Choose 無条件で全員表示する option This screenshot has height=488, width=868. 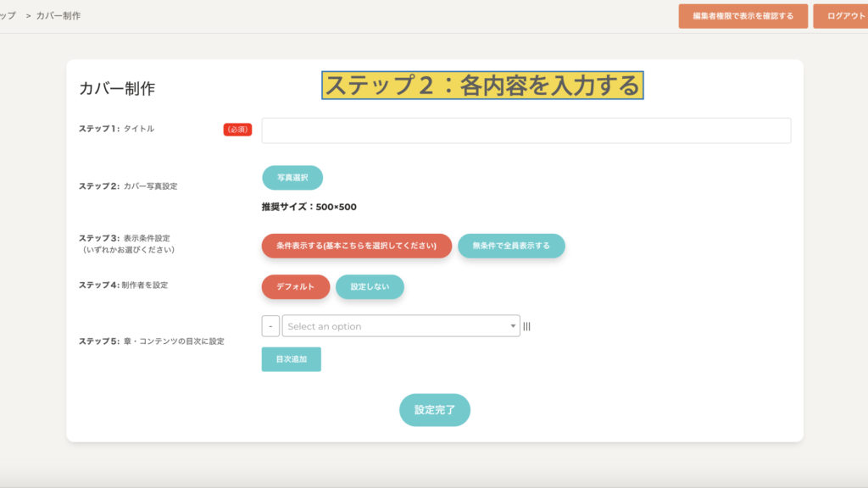pyautogui.click(x=510, y=246)
